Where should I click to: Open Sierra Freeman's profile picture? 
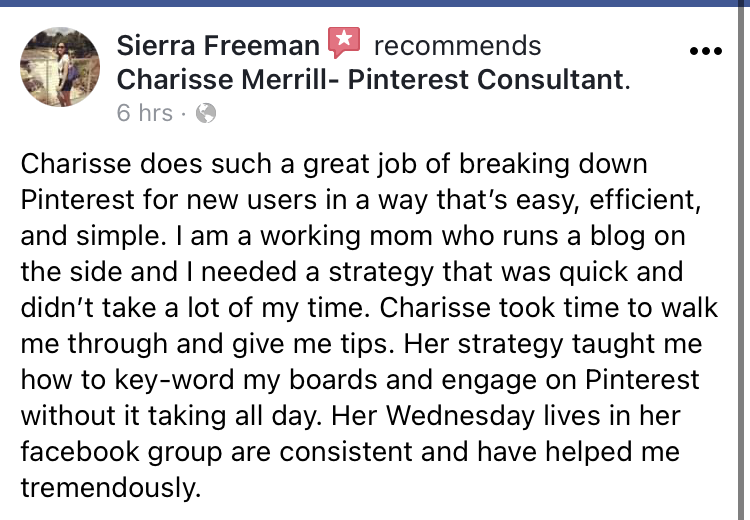click(59, 67)
